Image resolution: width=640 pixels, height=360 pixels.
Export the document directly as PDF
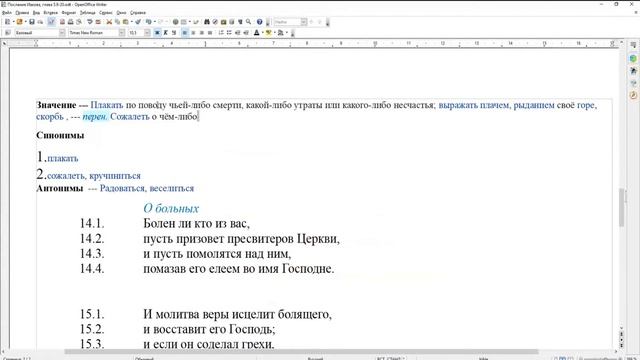point(62,22)
